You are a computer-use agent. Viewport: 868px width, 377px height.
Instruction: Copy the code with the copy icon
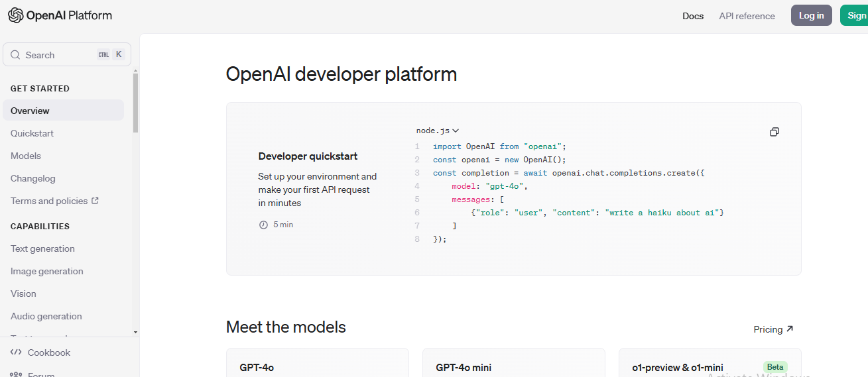pyautogui.click(x=774, y=132)
